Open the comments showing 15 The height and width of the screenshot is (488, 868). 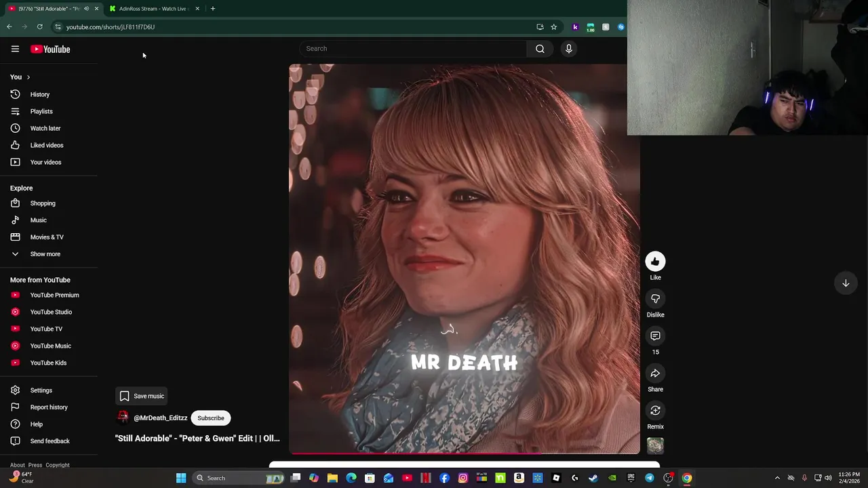click(x=655, y=336)
